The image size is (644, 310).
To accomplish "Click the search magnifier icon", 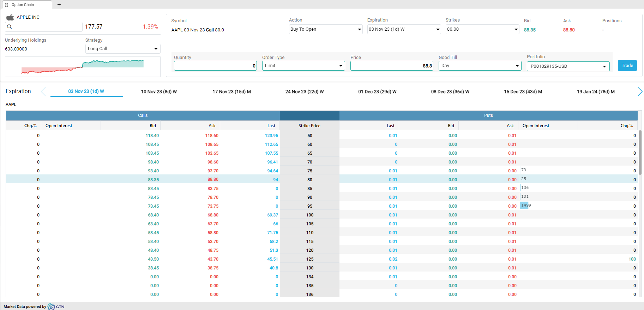I will point(10,27).
